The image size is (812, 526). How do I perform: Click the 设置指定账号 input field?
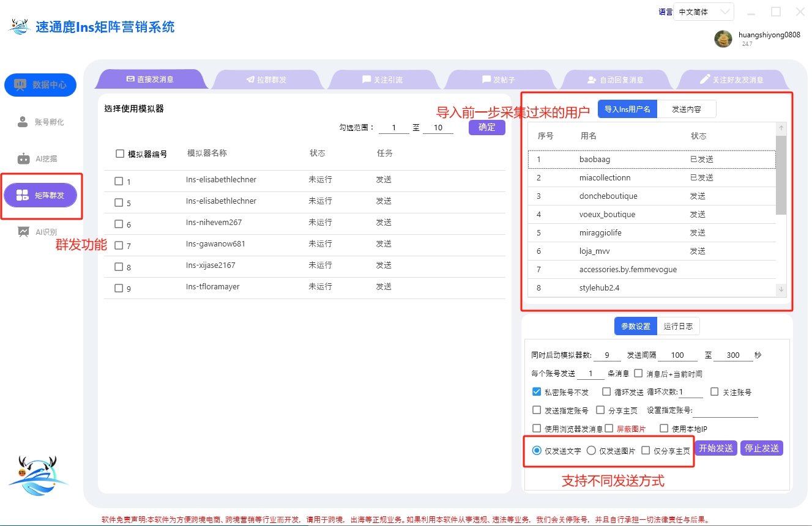[x=725, y=410]
